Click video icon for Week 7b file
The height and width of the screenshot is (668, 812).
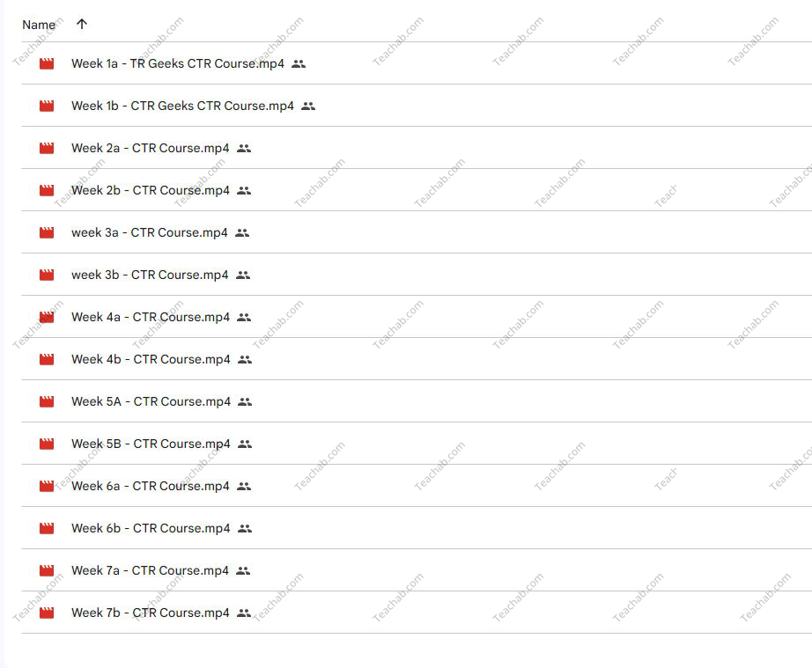tap(47, 613)
